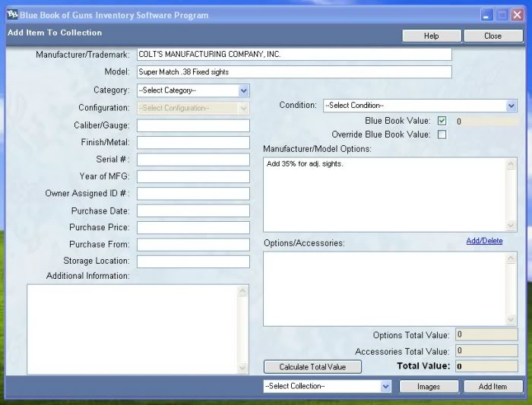Click the 'Add Item To Collection' heading

click(55, 33)
